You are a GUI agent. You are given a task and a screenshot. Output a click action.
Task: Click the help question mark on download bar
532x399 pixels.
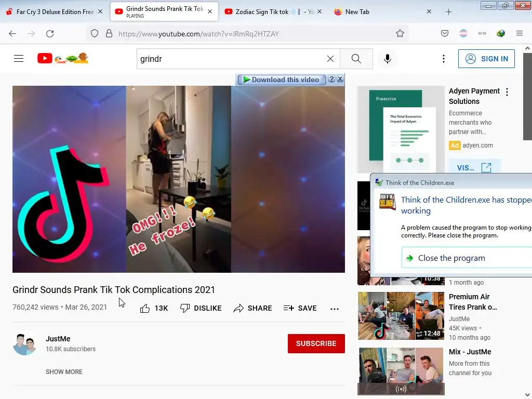[331, 79]
